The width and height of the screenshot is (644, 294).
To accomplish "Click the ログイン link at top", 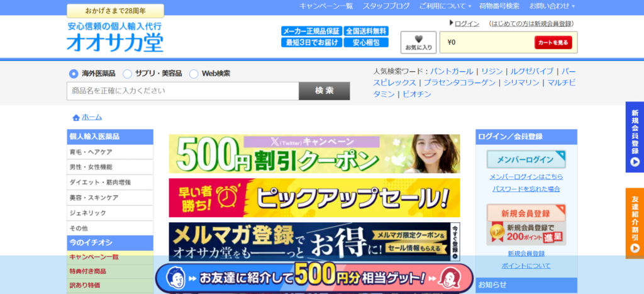I will pos(467,23).
